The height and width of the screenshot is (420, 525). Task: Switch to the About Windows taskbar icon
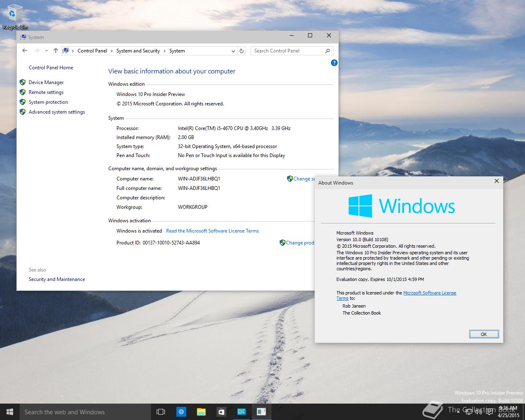[x=261, y=412]
